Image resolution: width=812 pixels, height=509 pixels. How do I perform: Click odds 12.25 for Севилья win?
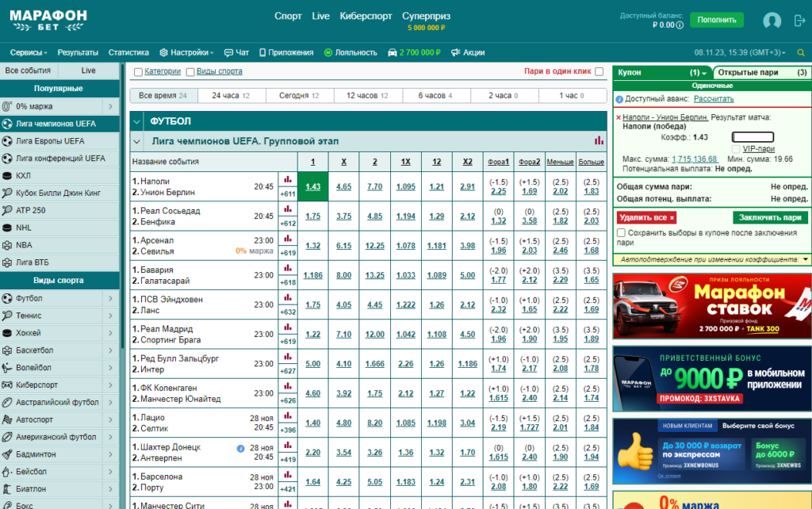tap(375, 246)
